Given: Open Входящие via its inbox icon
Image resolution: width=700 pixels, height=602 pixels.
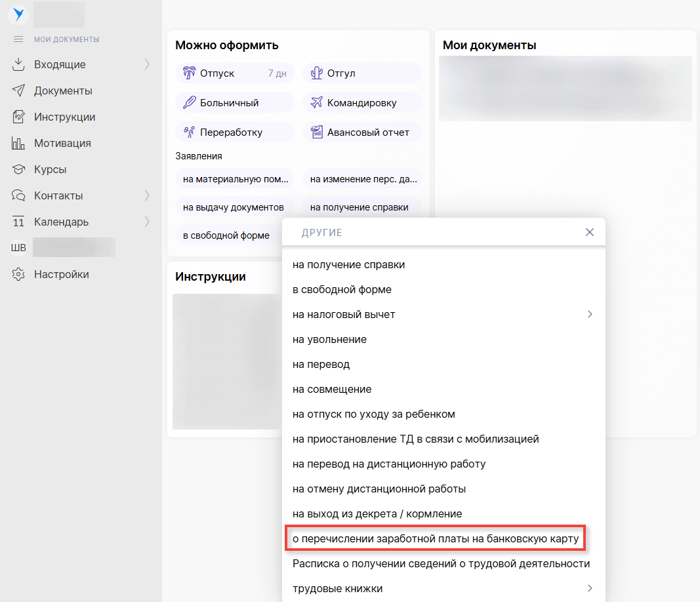Looking at the screenshot, I should (x=18, y=64).
